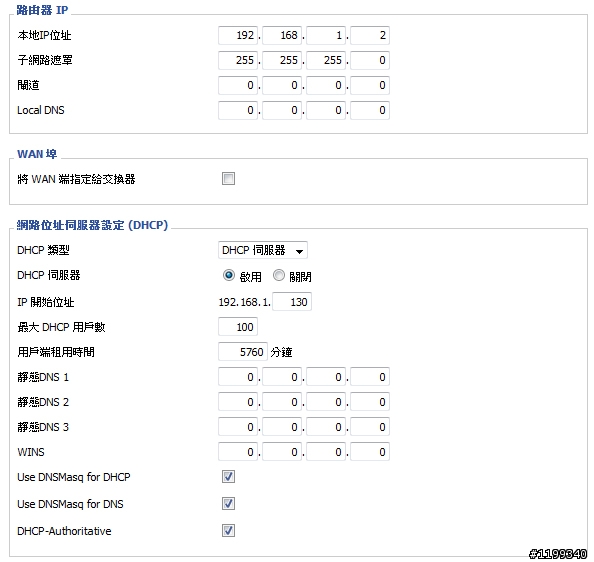Image resolution: width=594 pixels, height=562 pixels.
Task: Click the first Local DNS octet field
Action: (238, 110)
